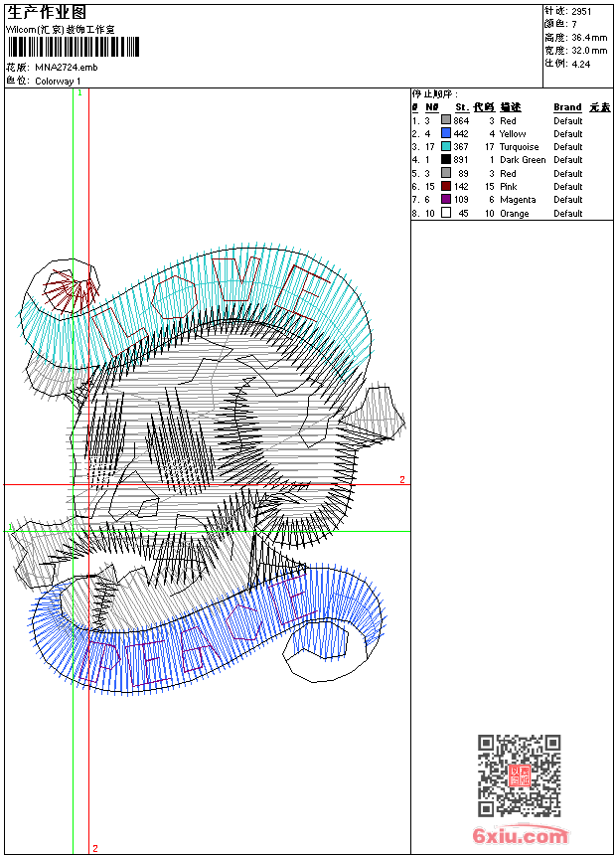Click the Colorway 1 label
This screenshot has height=855, width=616.
(59, 81)
